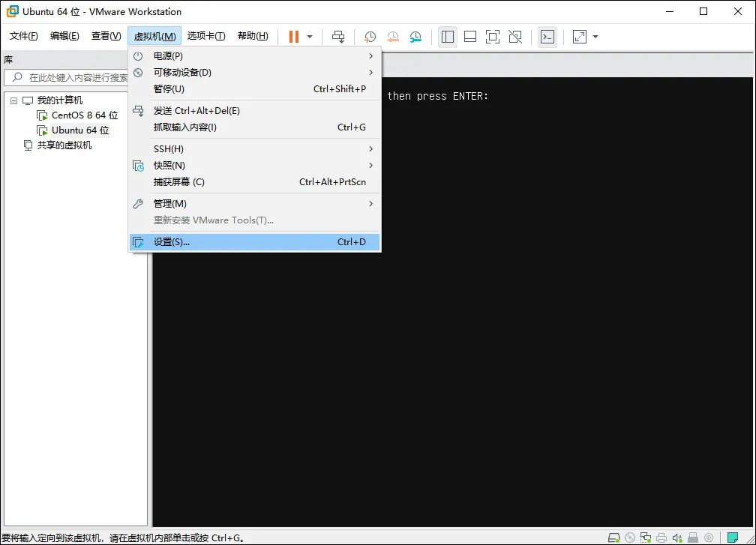This screenshot has width=756, height=545.
Task: Click the CD/DVD drive status bar icon
Action: pyautogui.click(x=630, y=538)
